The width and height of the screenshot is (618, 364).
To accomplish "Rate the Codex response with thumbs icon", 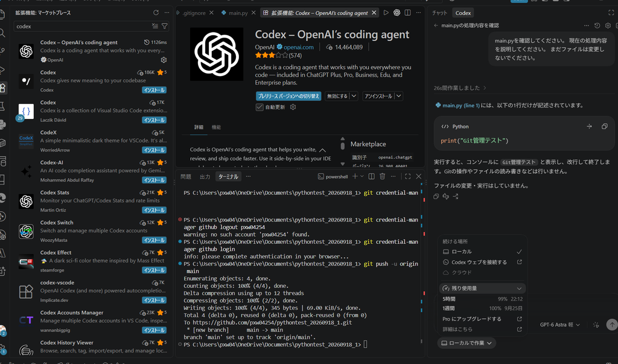I will point(446,196).
